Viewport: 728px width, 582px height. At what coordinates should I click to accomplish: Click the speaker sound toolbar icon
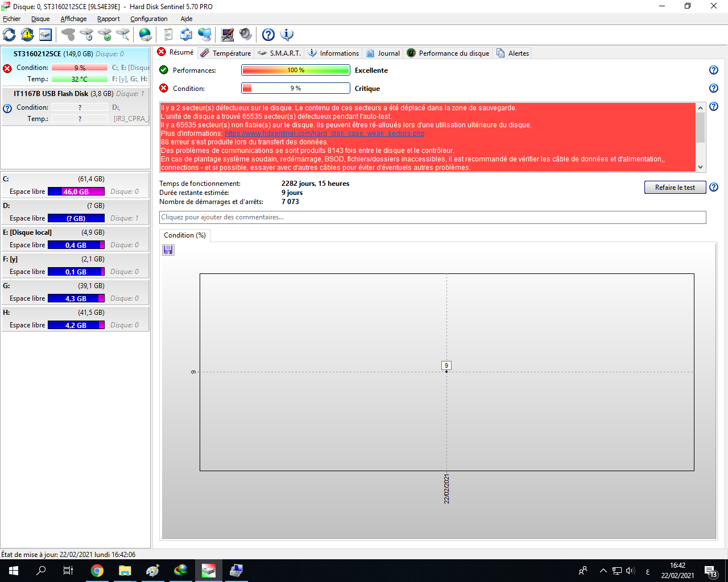point(246,35)
